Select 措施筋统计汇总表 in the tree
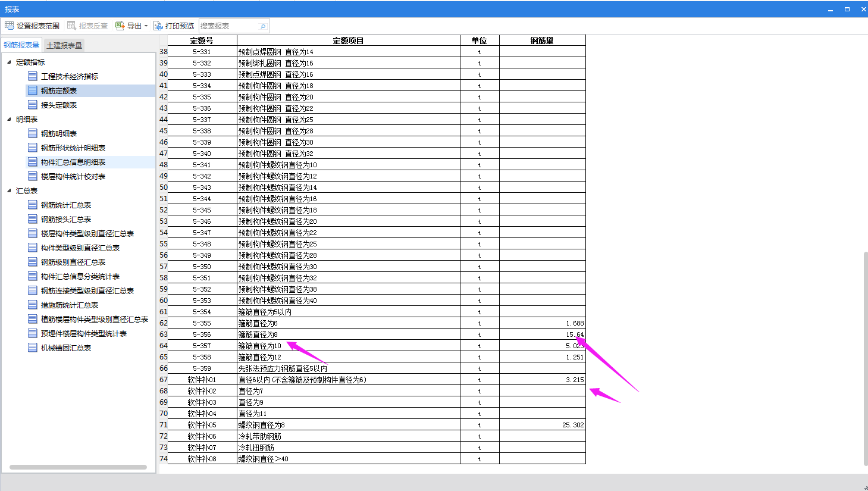Screen dimensions: 868x491 pyautogui.click(x=70, y=305)
